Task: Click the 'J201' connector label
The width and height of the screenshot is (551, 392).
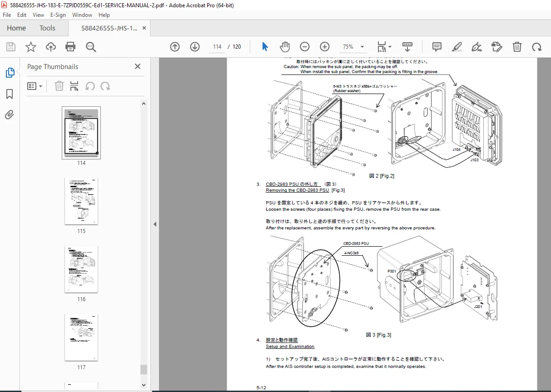Action: (x=478, y=307)
